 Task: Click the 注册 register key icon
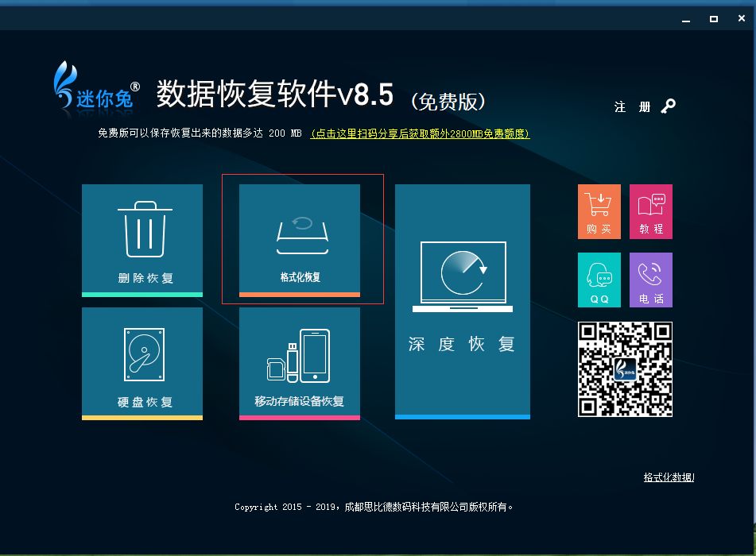tap(669, 106)
